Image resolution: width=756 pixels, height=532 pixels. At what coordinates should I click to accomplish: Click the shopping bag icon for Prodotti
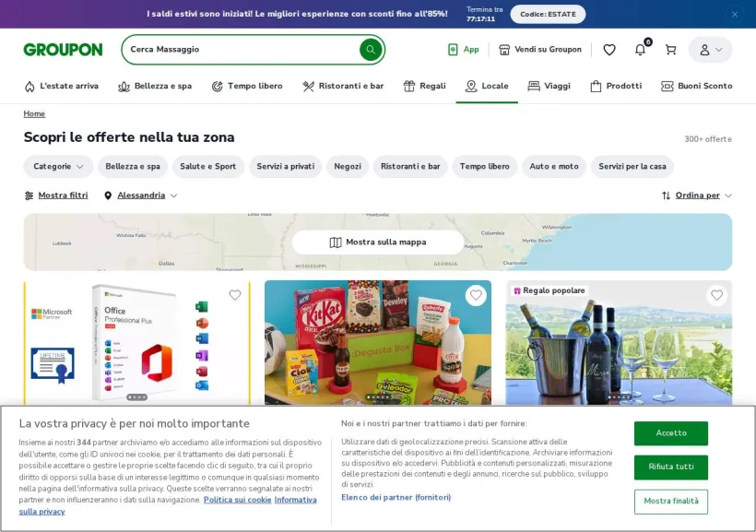coord(596,87)
